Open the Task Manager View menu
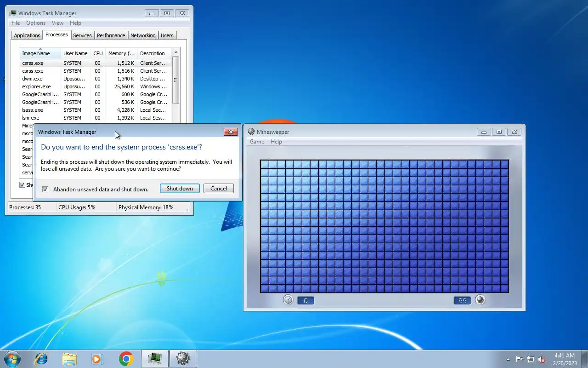The height and width of the screenshot is (368, 588). pos(57,23)
